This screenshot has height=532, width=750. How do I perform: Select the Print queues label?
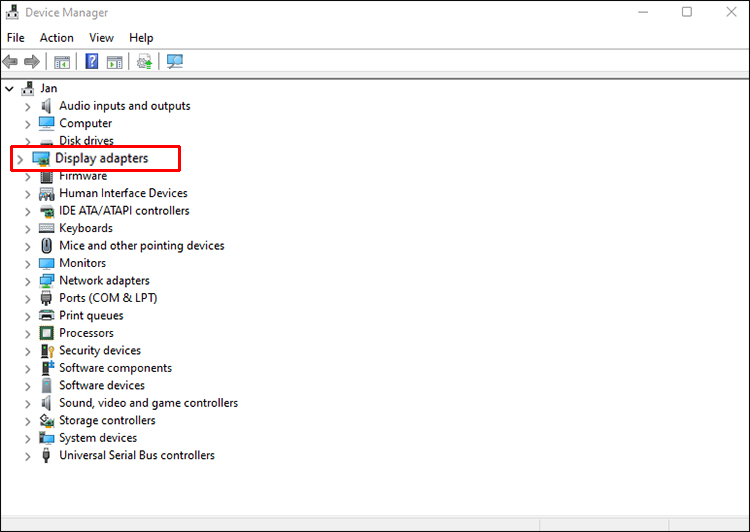click(91, 316)
